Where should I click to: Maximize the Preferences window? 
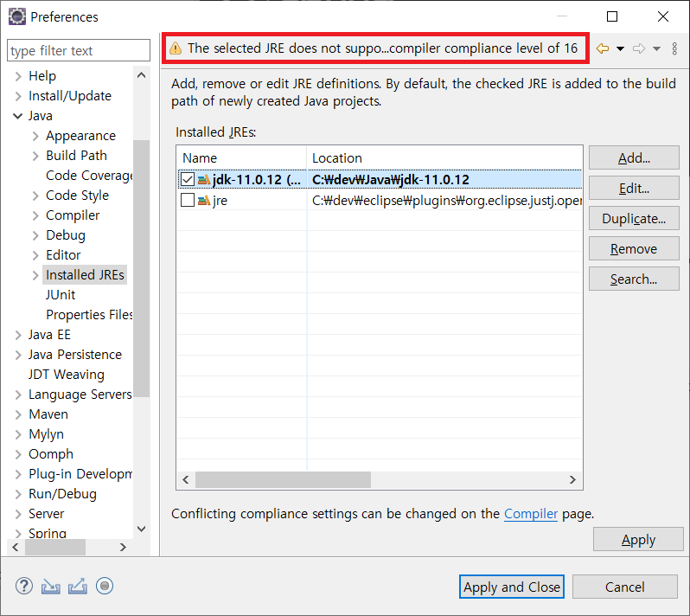(x=612, y=16)
